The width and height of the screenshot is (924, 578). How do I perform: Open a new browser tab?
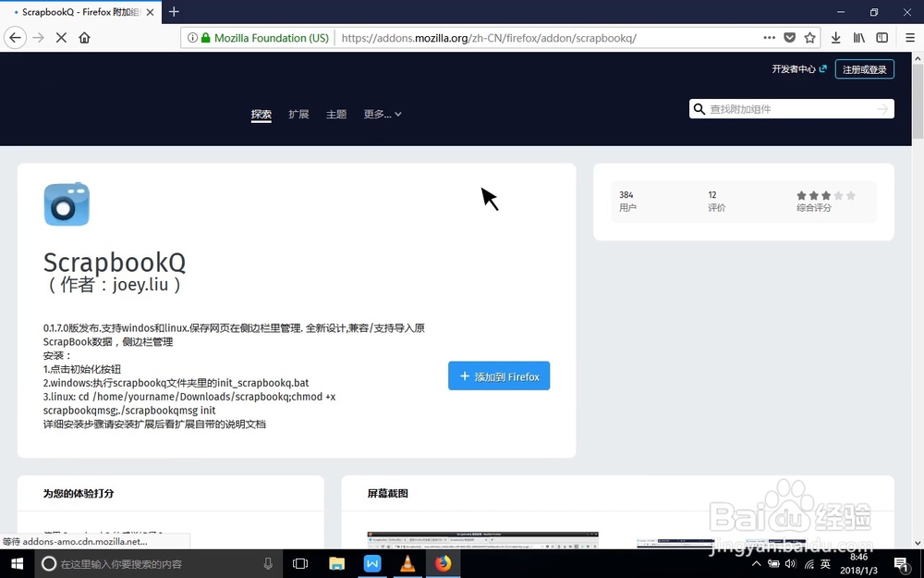(174, 12)
